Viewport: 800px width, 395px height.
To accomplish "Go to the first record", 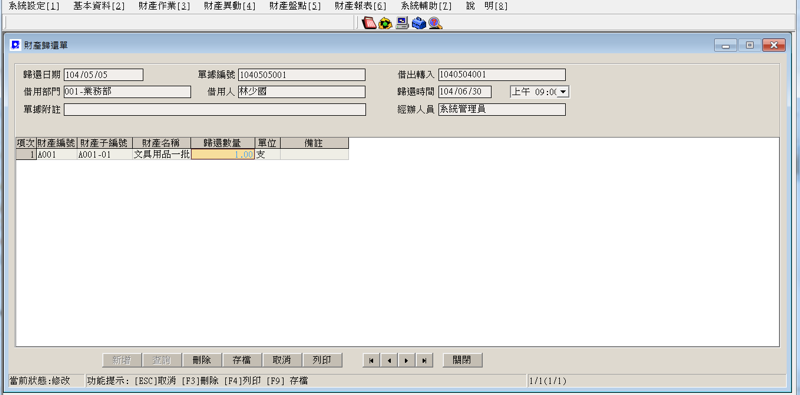I will [x=371, y=360].
